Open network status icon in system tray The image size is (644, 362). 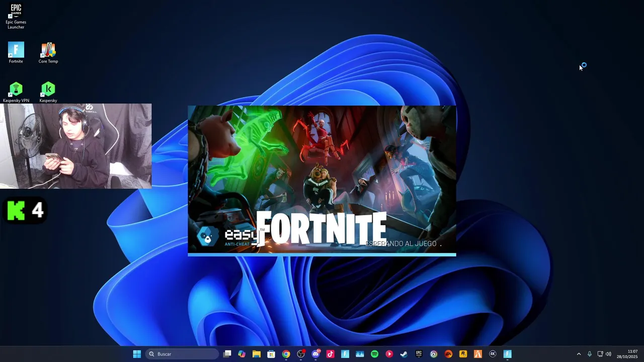click(600, 354)
